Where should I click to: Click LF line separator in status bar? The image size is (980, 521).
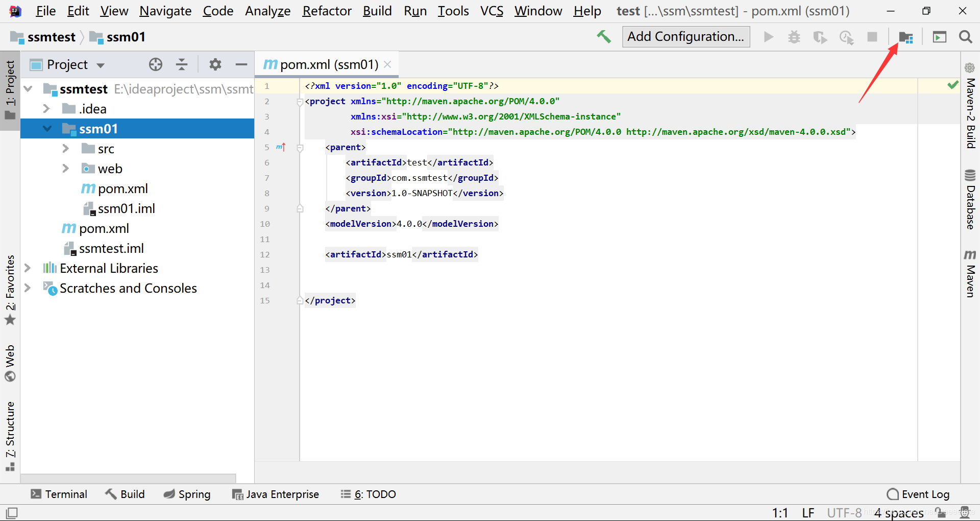[808, 512]
